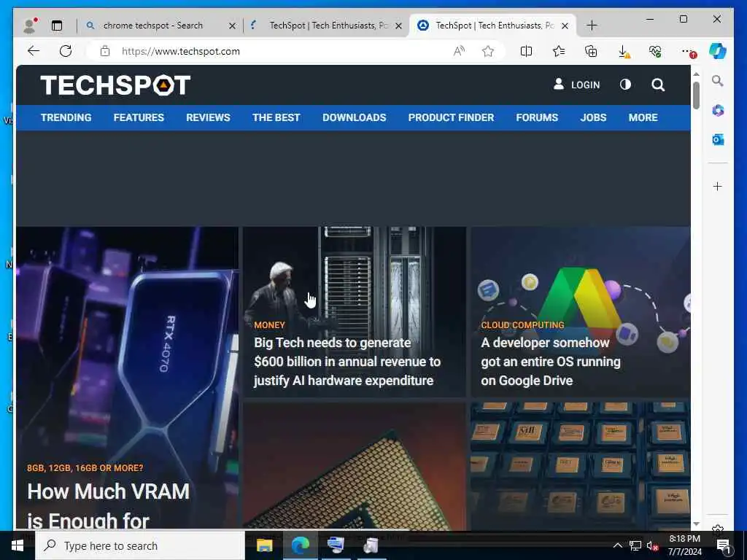View site information lock icon
747x560 pixels.
click(105, 51)
